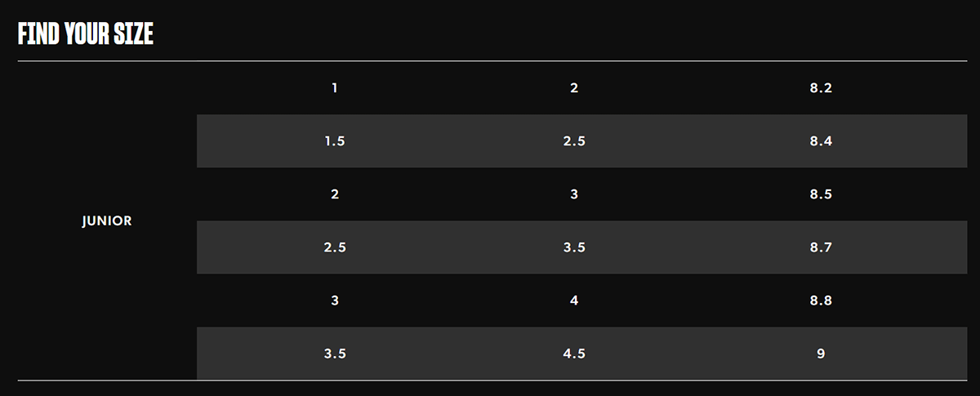Click the 9 measurement cell
The width and height of the screenshot is (980, 396).
(x=821, y=354)
